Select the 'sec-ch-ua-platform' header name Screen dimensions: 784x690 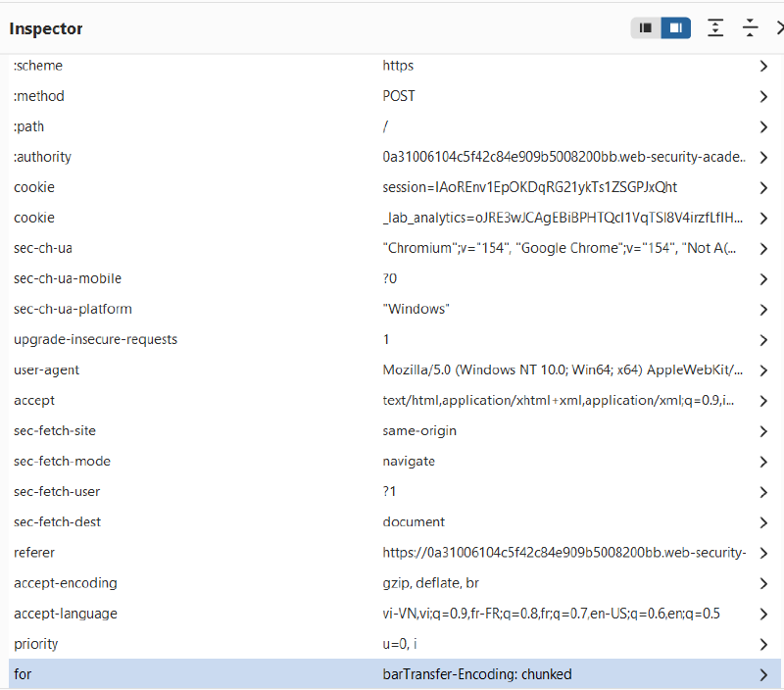click(x=73, y=309)
